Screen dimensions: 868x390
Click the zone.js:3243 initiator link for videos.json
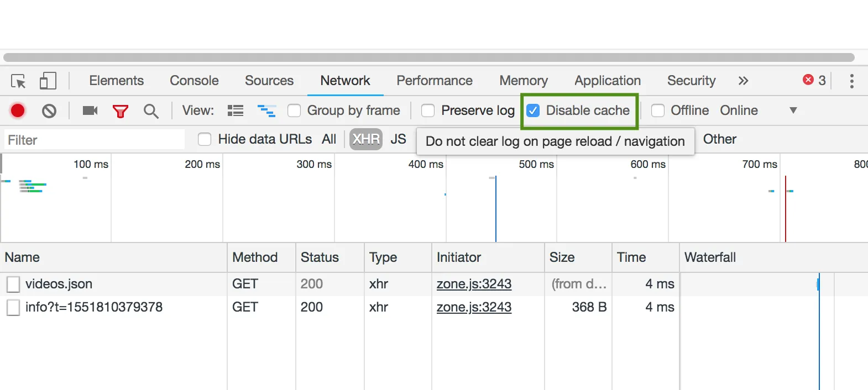pos(474,284)
